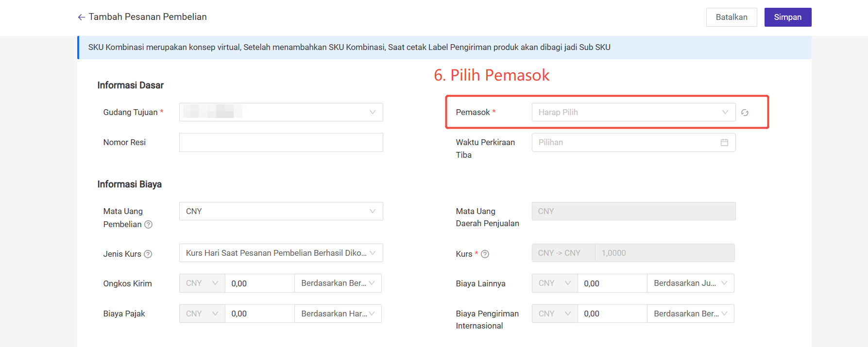The width and height of the screenshot is (868, 347).
Task: Click the Ongkos Kirim amount field
Action: pyautogui.click(x=259, y=283)
